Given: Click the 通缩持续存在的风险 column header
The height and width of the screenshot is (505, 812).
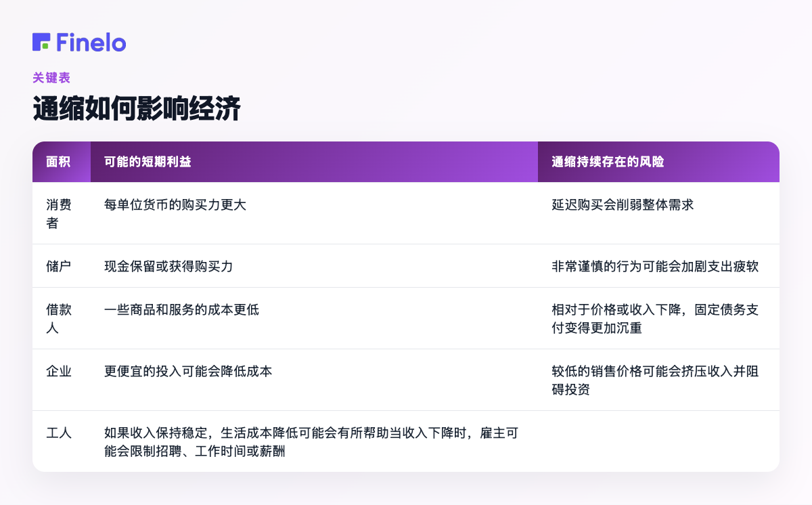Looking at the screenshot, I should tap(658, 162).
